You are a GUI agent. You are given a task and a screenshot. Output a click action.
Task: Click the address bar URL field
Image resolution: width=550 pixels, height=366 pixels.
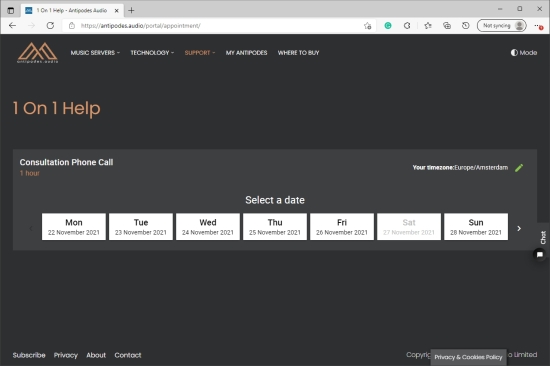pos(217,26)
